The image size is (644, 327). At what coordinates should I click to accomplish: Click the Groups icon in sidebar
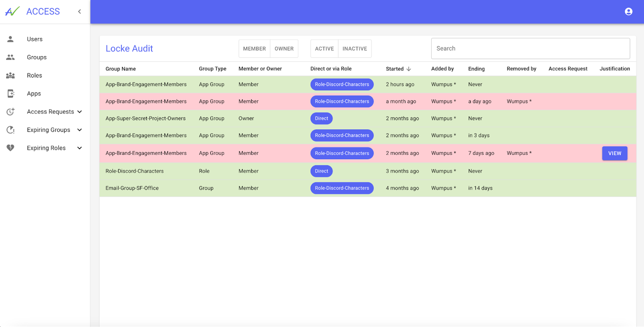(11, 57)
